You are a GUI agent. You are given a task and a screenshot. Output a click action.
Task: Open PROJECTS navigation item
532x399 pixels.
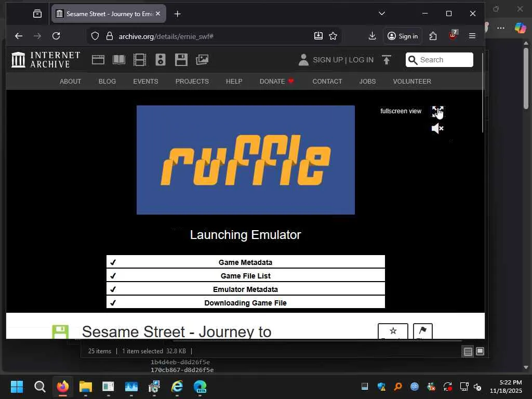[192, 82]
